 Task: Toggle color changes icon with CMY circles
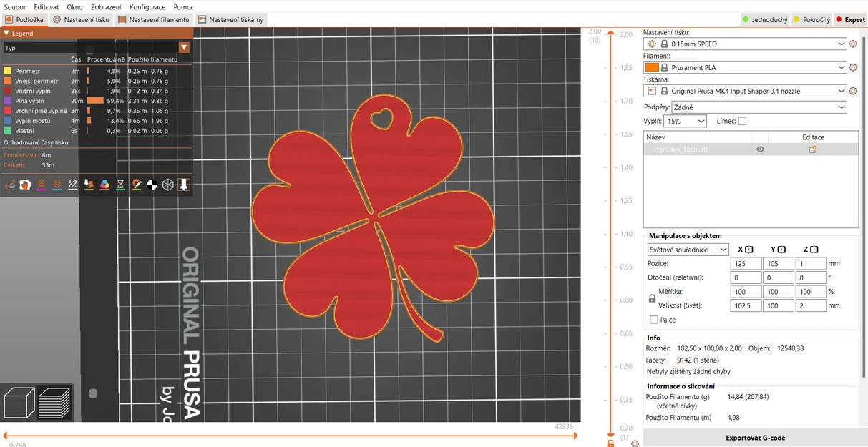104,185
